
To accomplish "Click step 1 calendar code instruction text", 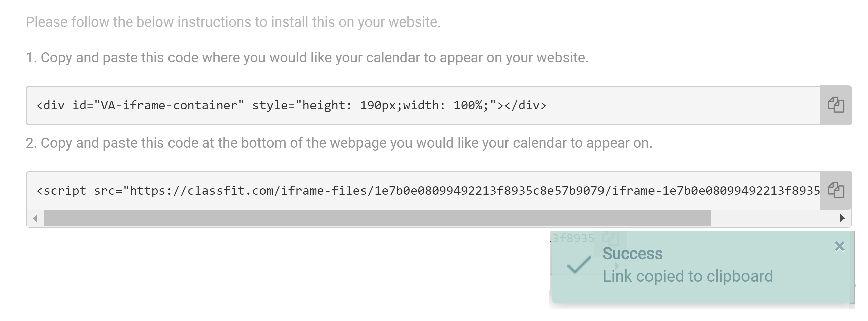I will (x=307, y=58).
